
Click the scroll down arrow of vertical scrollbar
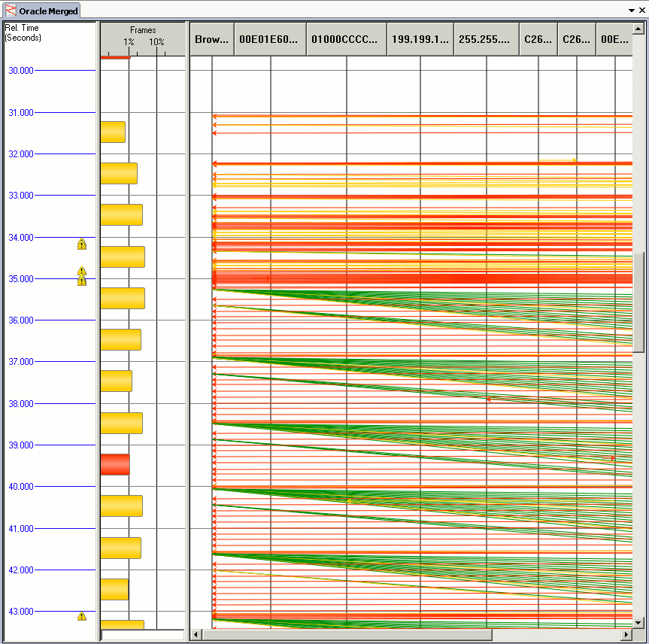pos(638,622)
